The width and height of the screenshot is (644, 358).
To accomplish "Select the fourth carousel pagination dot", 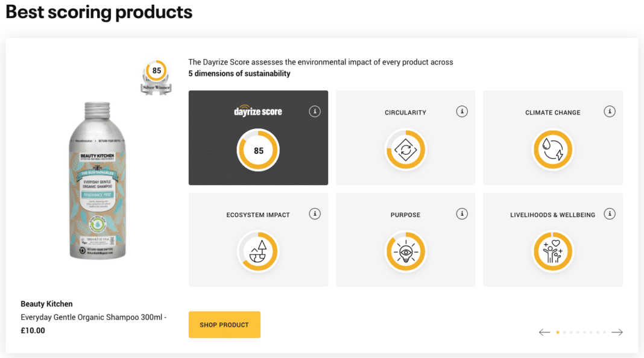I will pyautogui.click(x=578, y=332).
